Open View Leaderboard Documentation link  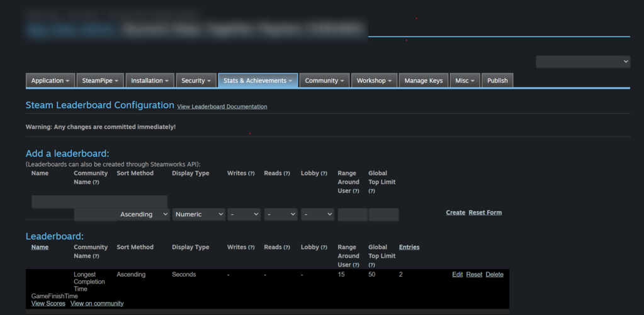[x=222, y=107]
